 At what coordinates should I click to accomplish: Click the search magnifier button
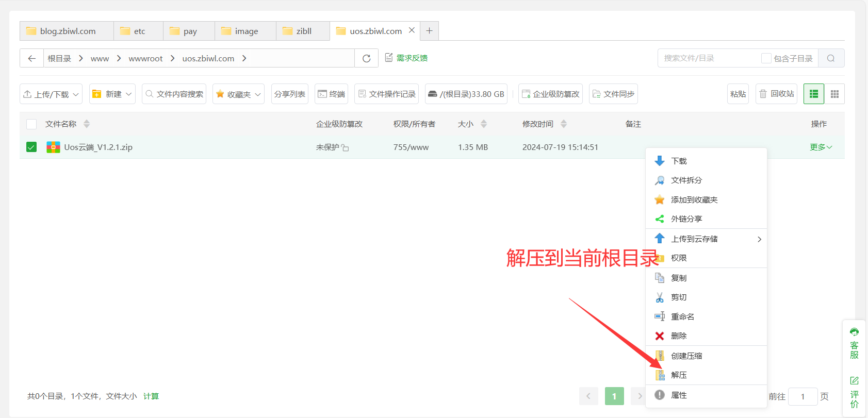click(x=831, y=58)
